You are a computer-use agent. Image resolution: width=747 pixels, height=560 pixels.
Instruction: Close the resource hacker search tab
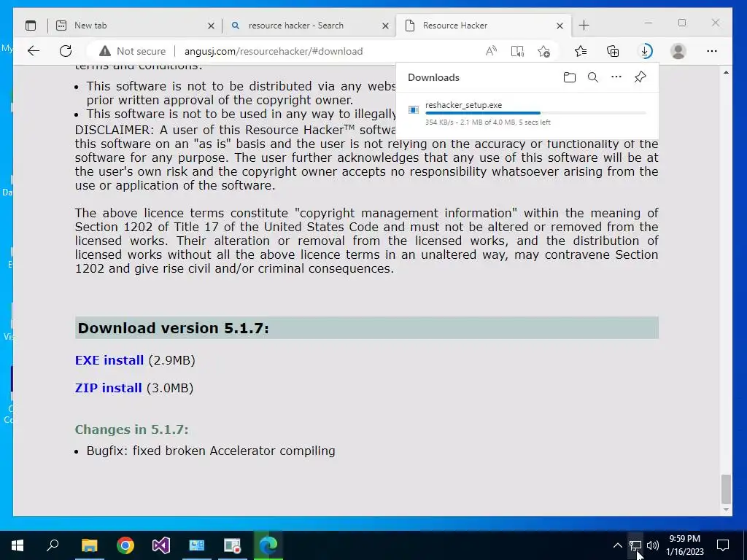coord(385,26)
